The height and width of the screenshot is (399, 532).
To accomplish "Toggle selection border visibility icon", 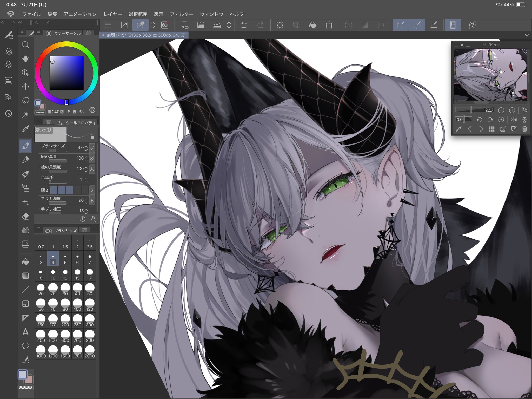I will 381,25.
